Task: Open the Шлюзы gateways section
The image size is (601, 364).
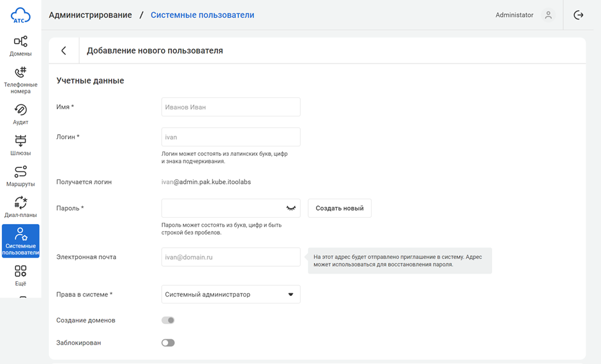Action: [x=20, y=145]
